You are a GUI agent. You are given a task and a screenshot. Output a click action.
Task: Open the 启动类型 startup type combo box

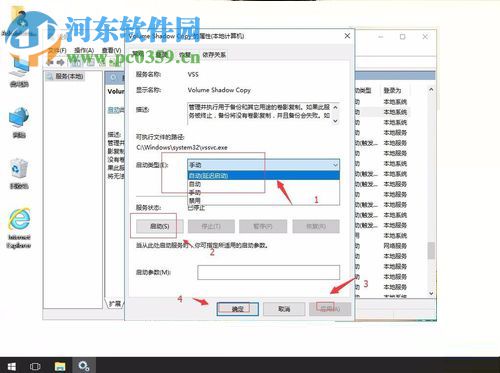tap(263, 165)
